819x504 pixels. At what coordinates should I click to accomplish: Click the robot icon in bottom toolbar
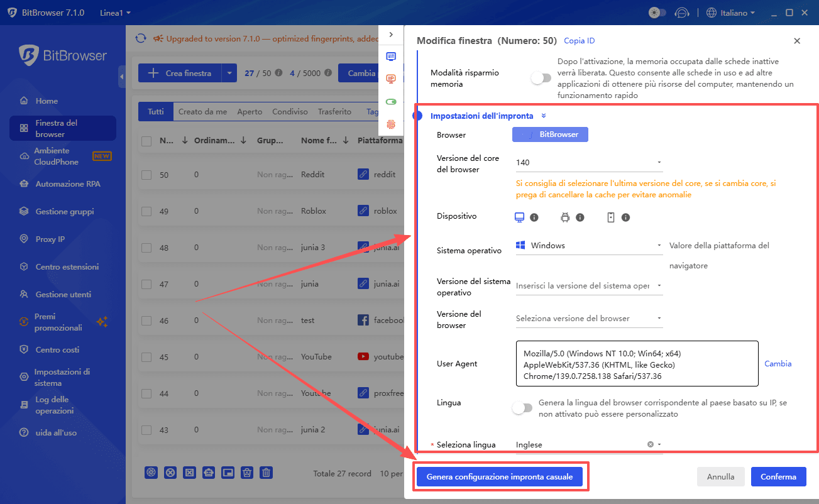coord(209,473)
